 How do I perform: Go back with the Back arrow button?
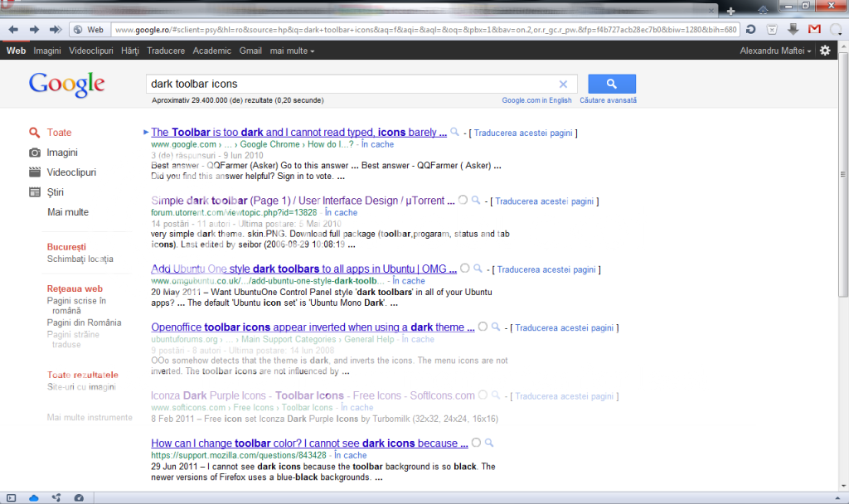(x=13, y=29)
